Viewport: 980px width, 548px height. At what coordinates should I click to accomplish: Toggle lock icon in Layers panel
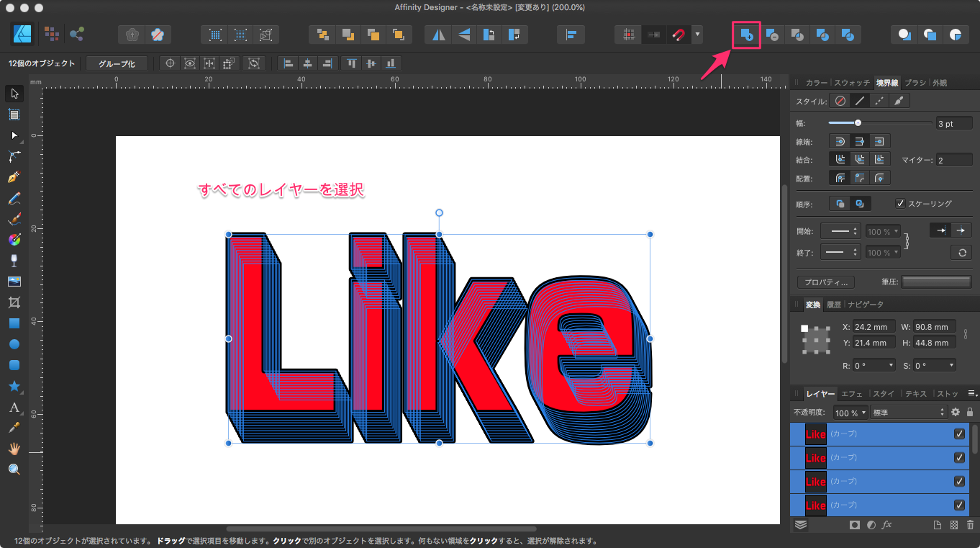970,412
